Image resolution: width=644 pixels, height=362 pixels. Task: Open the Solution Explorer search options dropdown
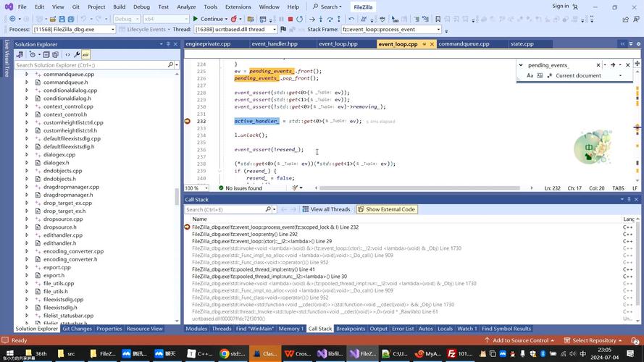coord(177,65)
